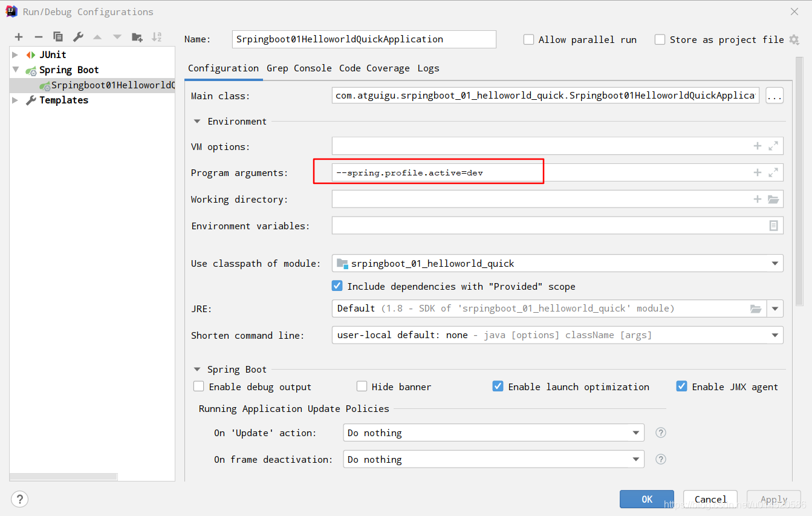Disable Enable launch optimization checkbox

[498, 386]
